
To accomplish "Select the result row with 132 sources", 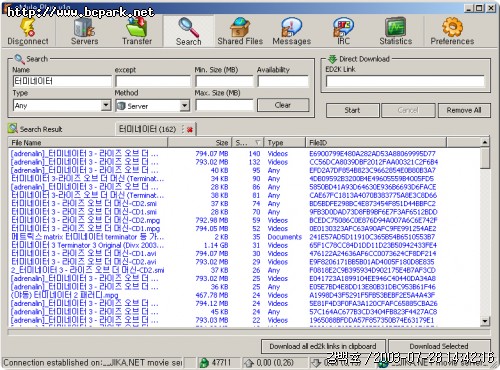I will coord(245,162).
